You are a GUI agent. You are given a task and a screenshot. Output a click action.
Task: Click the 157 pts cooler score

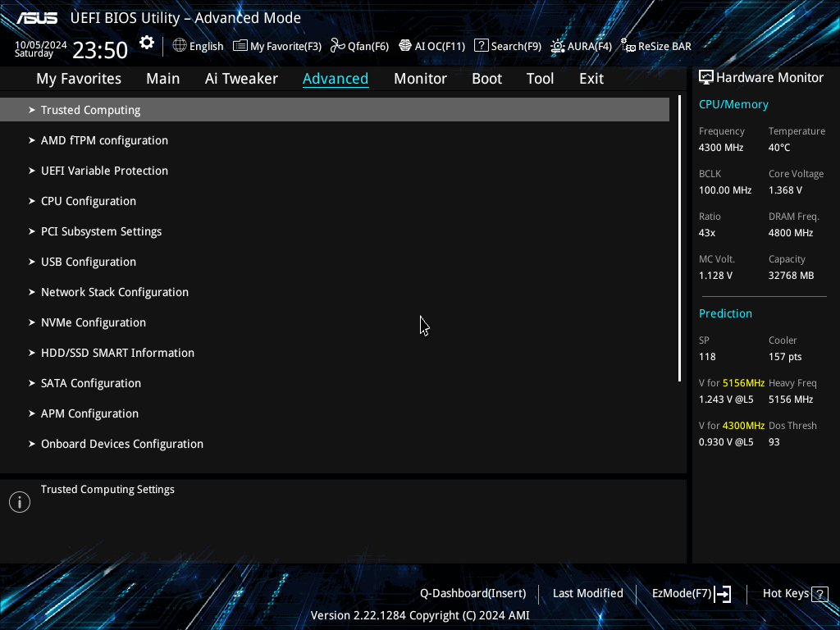(x=785, y=357)
